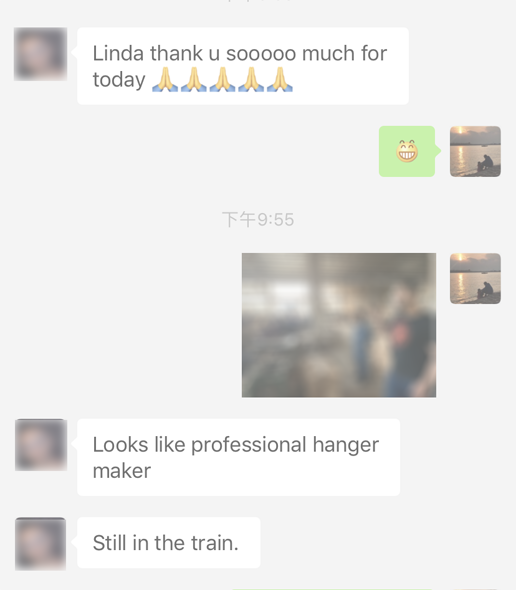
Task: Tap the 下午9:55 timestamp label
Action: [x=258, y=220]
